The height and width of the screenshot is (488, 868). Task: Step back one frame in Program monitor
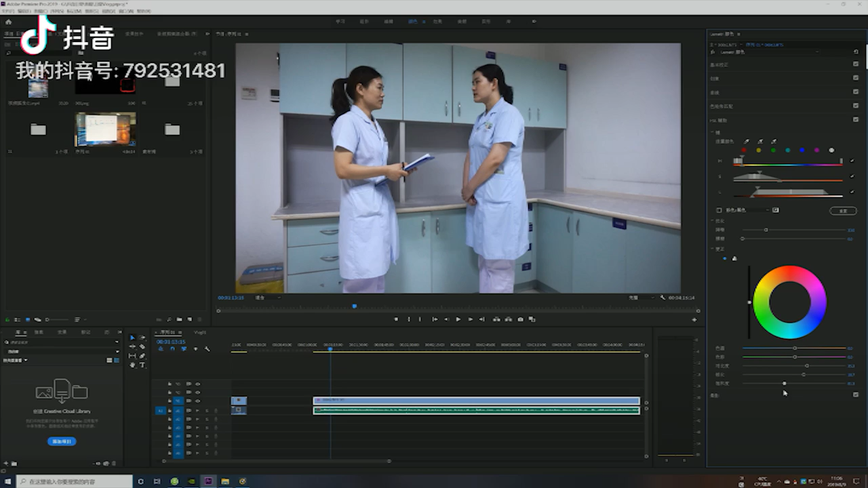446,319
